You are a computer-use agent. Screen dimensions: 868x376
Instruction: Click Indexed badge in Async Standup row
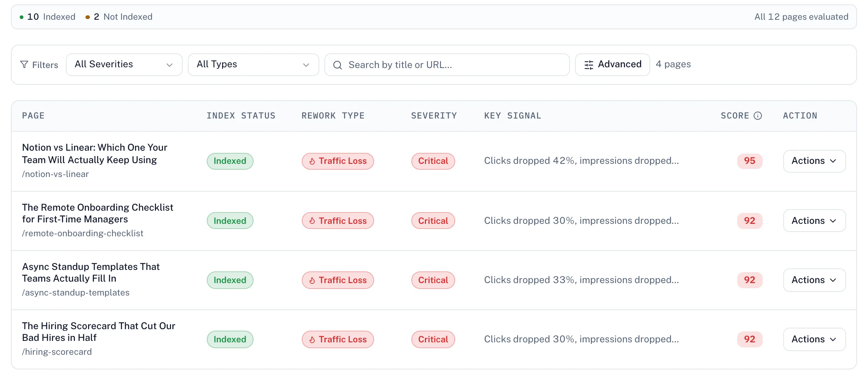[230, 280]
